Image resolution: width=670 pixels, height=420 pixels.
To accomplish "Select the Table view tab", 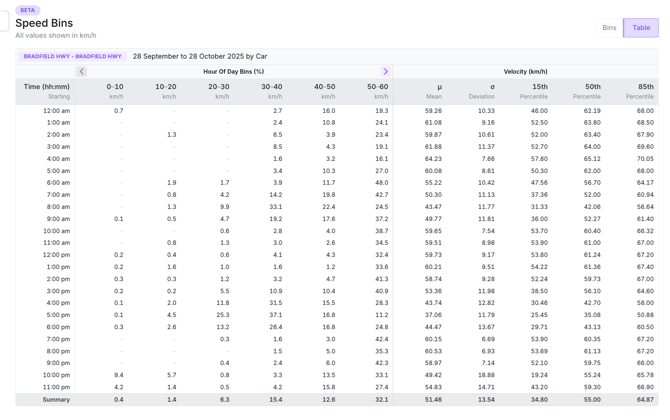I will coord(641,28).
